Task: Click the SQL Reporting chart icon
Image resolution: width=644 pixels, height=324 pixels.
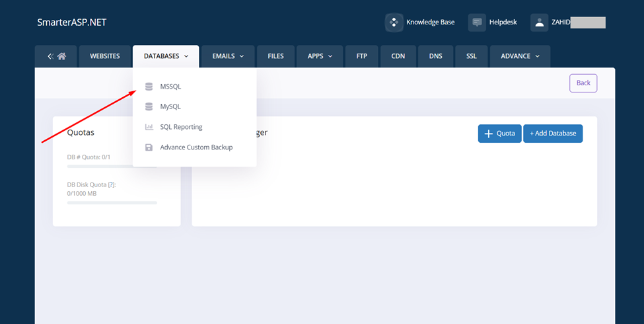Action: 149,127
